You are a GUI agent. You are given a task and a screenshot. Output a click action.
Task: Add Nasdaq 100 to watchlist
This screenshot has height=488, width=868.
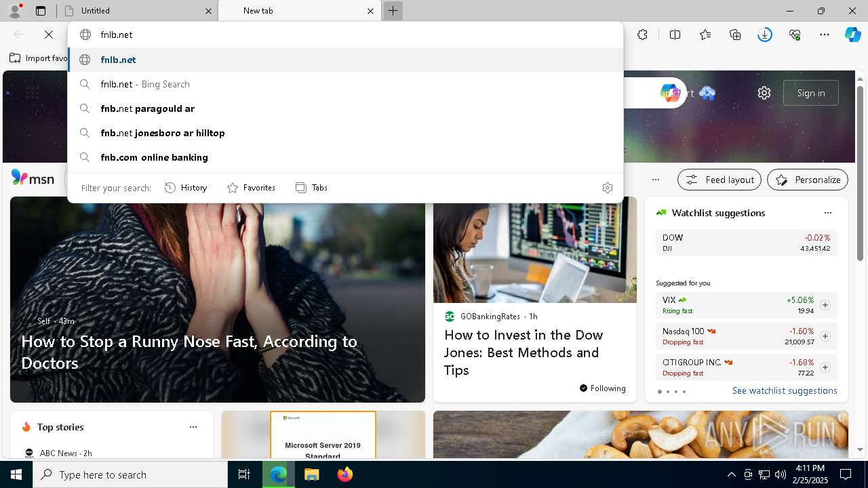tap(825, 336)
